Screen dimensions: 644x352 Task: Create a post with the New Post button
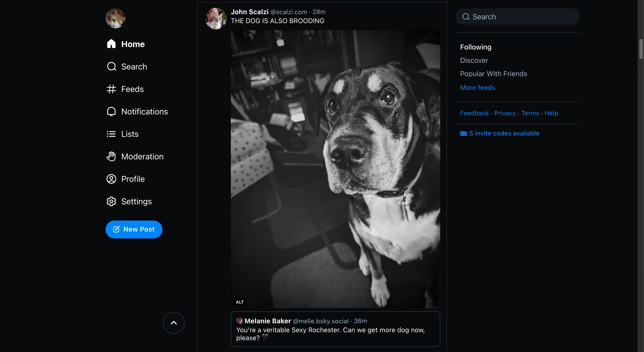click(134, 229)
